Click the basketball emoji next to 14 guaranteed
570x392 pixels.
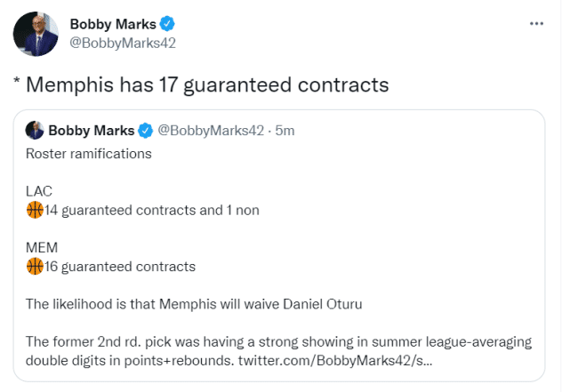pyautogui.click(x=36, y=210)
